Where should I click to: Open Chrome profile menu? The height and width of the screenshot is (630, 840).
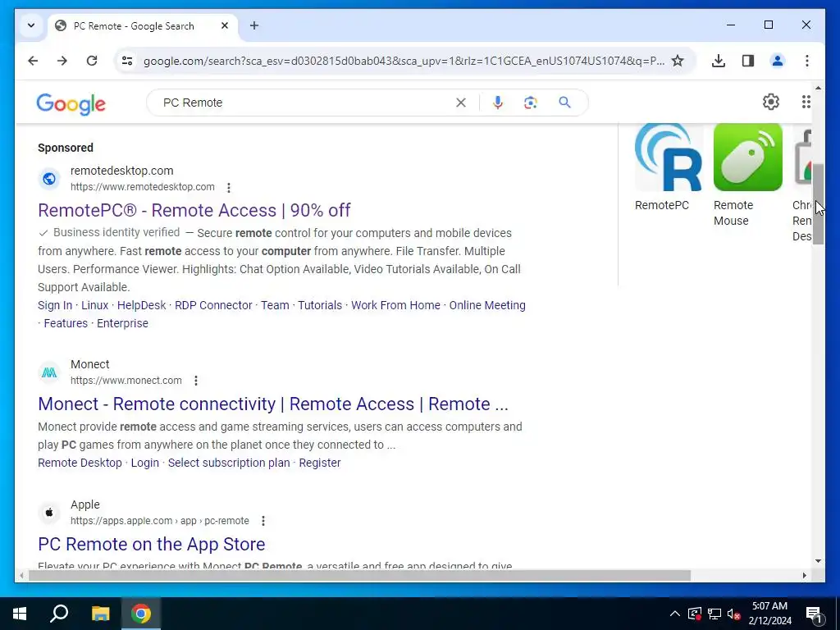(x=778, y=61)
